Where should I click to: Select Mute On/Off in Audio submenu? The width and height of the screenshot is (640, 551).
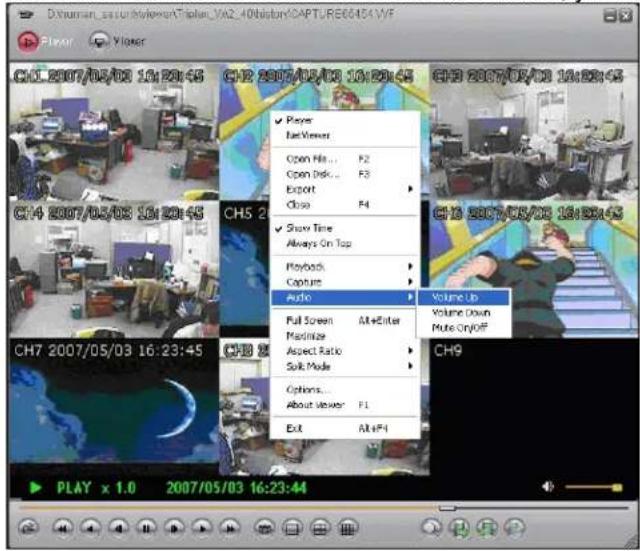pos(460,328)
